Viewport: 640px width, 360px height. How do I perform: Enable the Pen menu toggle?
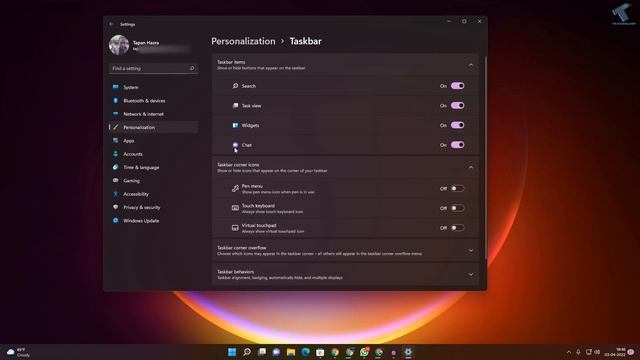click(x=458, y=188)
